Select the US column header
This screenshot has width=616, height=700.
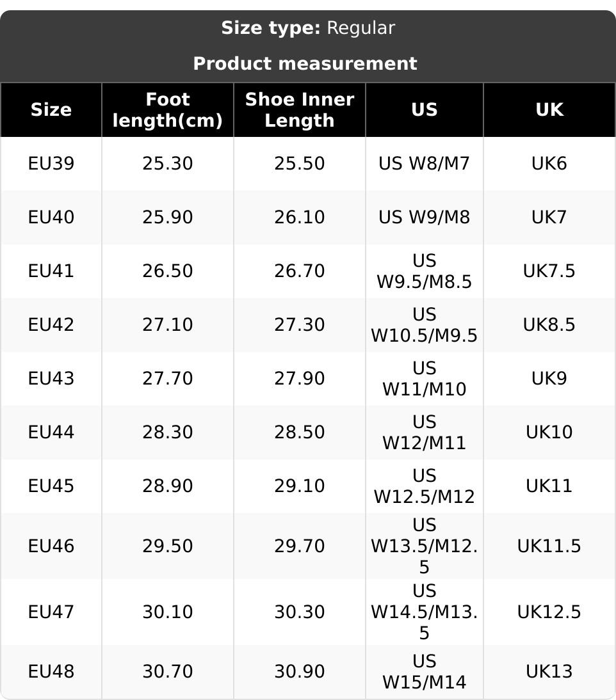coord(424,110)
